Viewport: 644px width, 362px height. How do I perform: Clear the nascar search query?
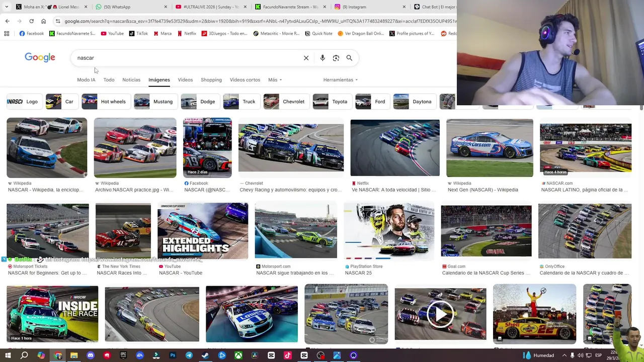click(306, 58)
